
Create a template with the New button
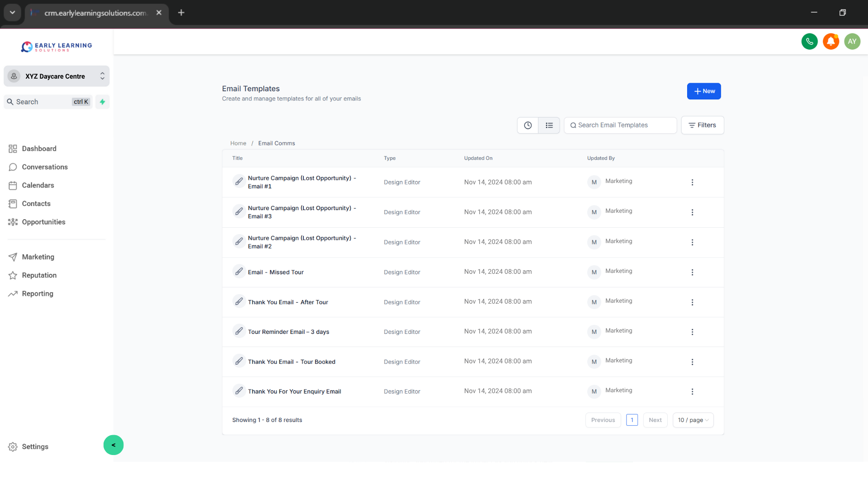tap(704, 91)
